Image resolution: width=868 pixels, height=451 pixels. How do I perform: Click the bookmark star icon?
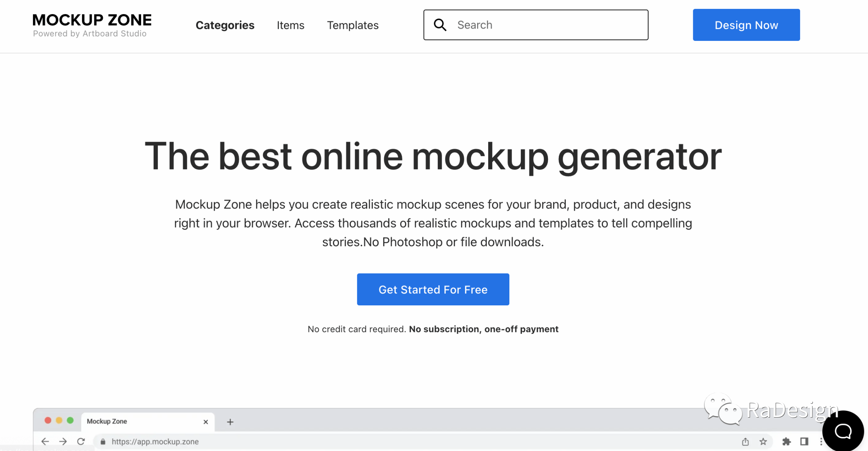coord(763,441)
